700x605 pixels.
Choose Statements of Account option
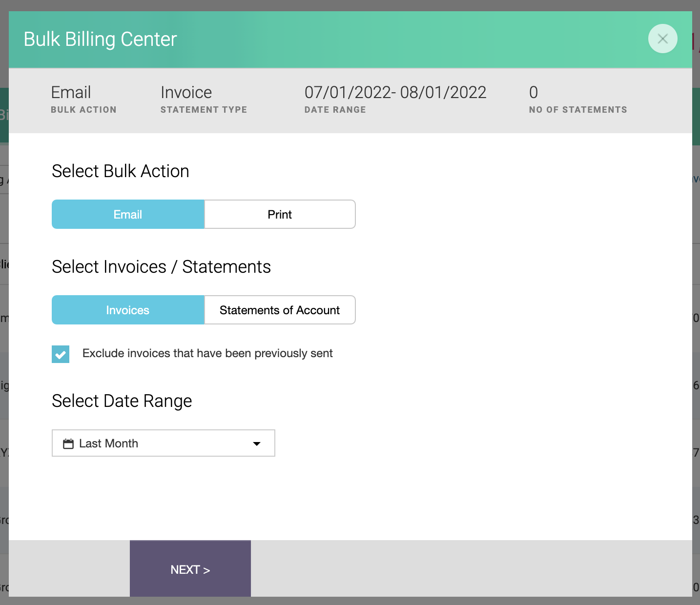(x=280, y=310)
